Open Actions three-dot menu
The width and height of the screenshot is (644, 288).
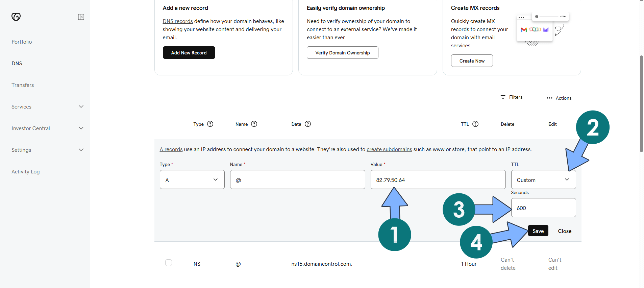[559, 98]
